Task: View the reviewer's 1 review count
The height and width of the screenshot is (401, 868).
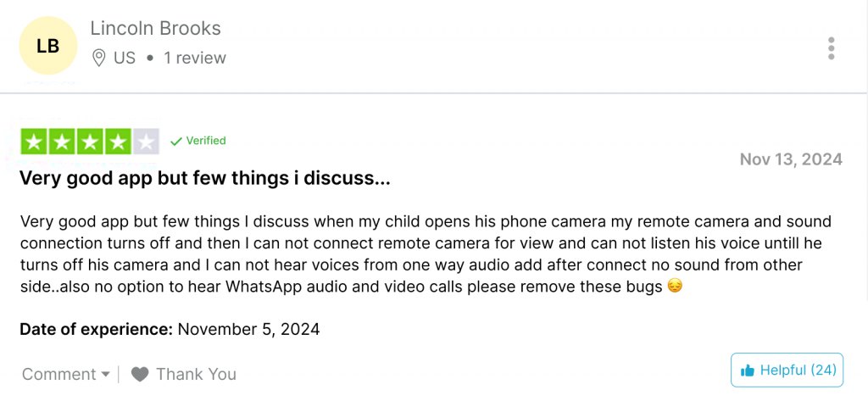Action: (x=195, y=58)
